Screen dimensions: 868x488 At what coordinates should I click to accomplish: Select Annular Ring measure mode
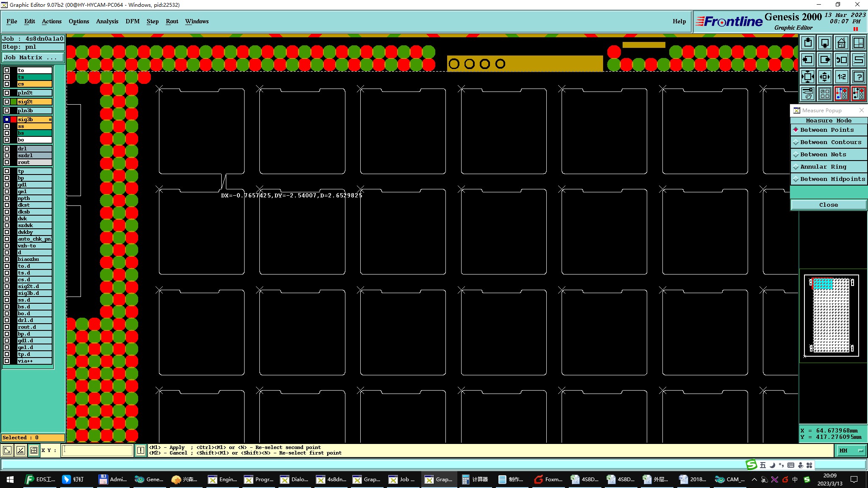click(x=829, y=167)
